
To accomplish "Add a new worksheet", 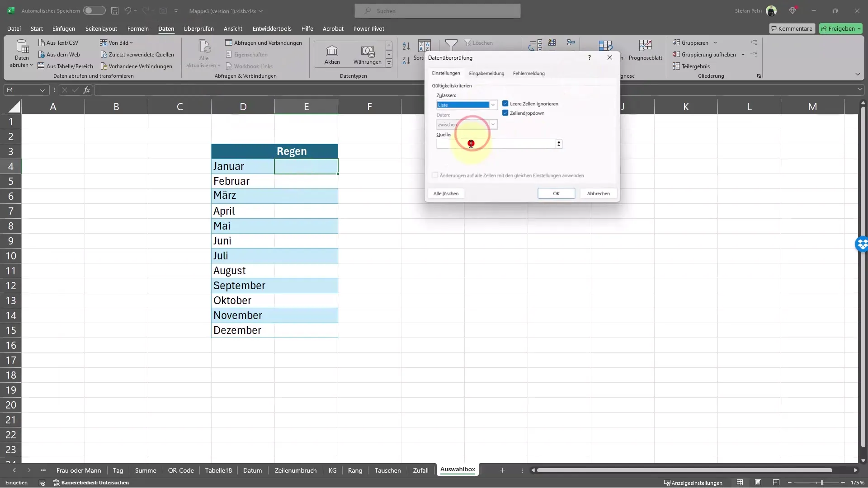I will click(x=502, y=470).
